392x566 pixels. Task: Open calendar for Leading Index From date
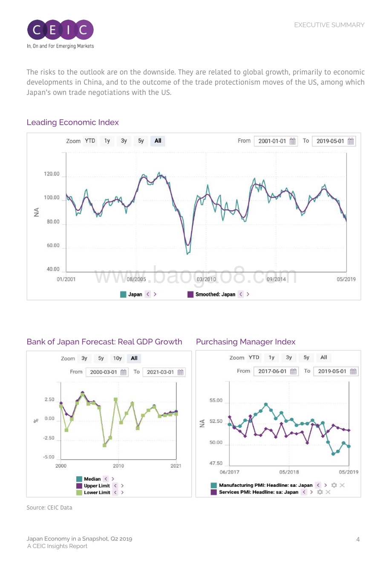293,141
